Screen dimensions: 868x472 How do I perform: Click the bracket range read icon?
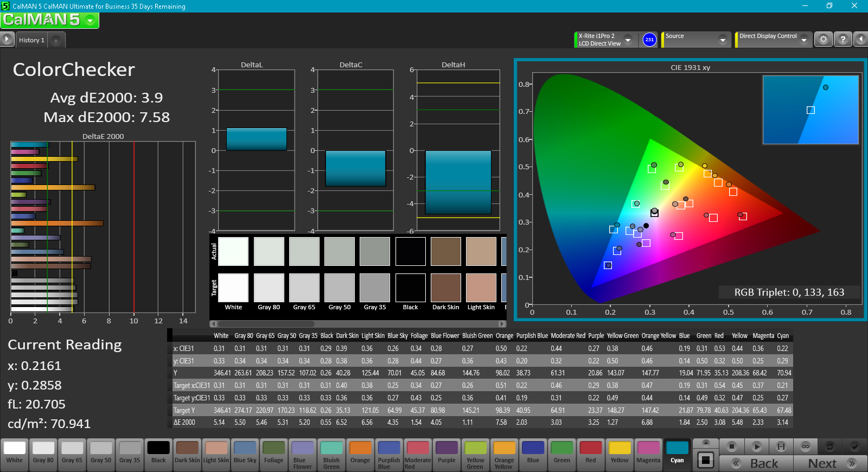coord(781,447)
